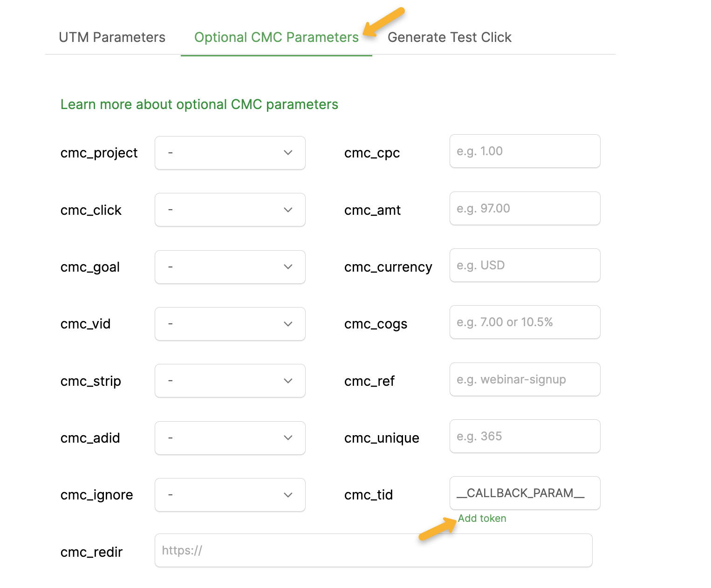Focus the cmc_cogs input field
The height and width of the screenshot is (588, 711).
coord(525,322)
